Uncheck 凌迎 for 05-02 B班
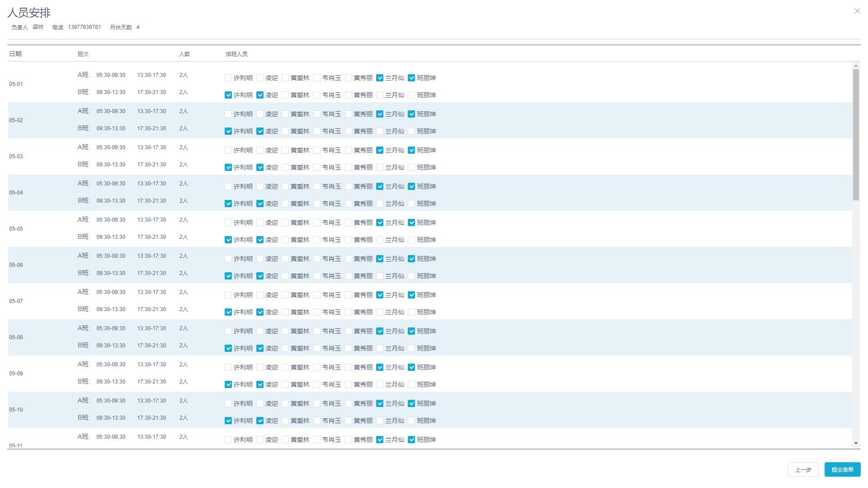868x488 pixels. click(x=260, y=131)
